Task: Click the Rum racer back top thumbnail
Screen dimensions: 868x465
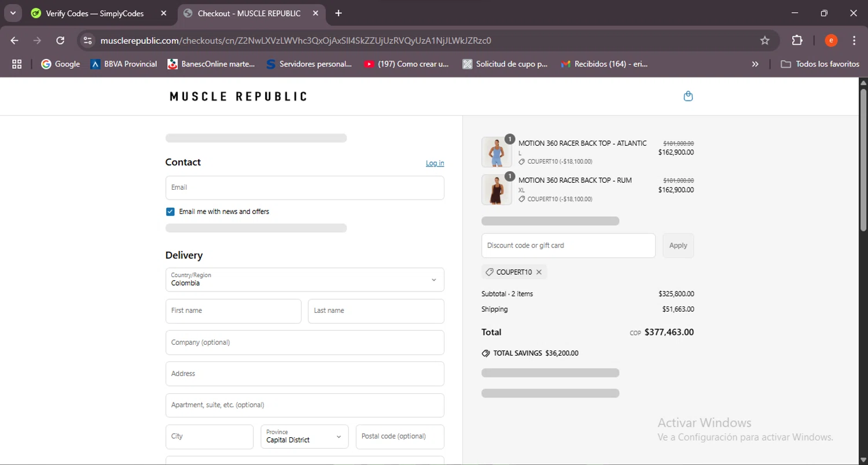Action: pos(496,190)
